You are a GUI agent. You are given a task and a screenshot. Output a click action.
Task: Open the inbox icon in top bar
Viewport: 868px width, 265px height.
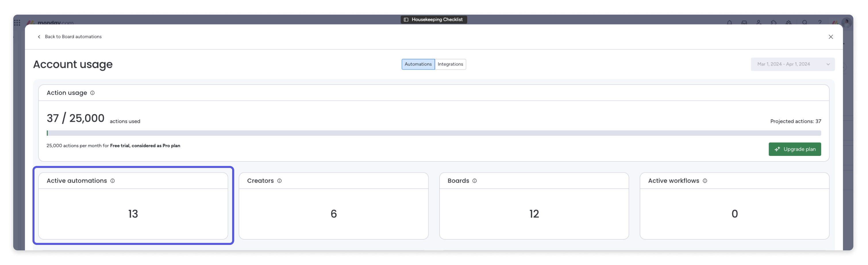coord(744,23)
